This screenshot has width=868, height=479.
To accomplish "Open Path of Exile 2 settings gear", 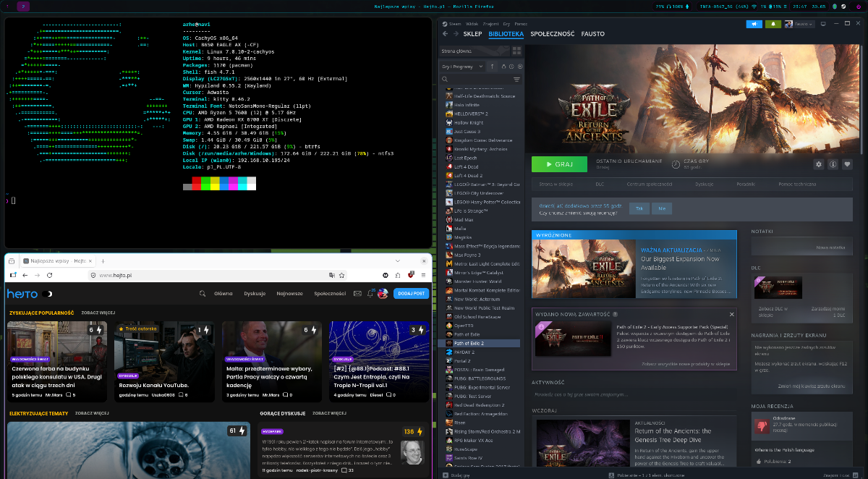I will [x=819, y=164].
